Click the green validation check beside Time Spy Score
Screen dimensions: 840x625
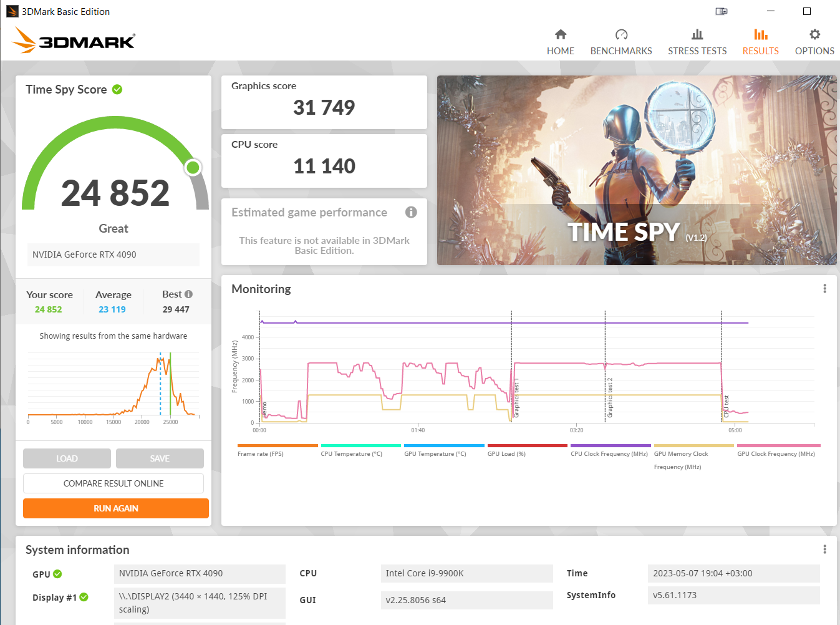(117, 90)
